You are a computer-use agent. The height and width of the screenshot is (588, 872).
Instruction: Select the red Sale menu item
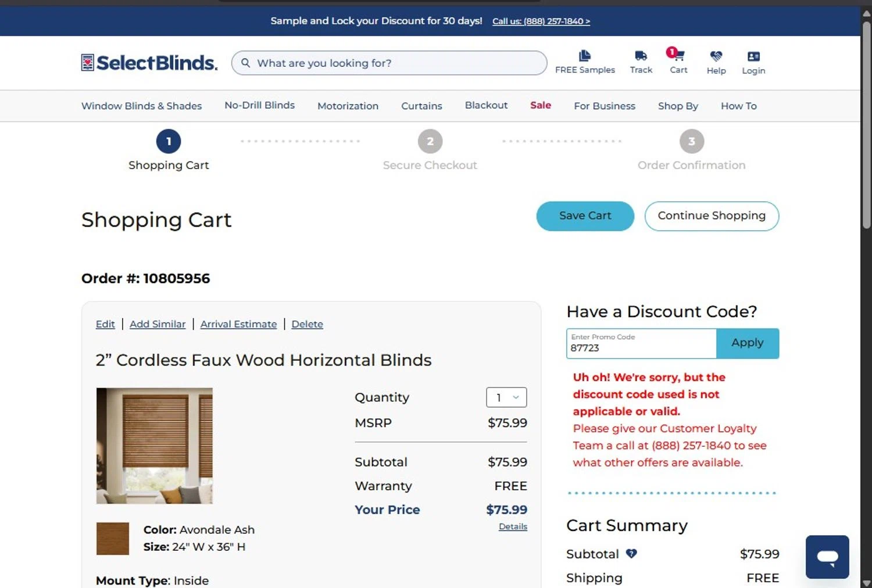[540, 105]
